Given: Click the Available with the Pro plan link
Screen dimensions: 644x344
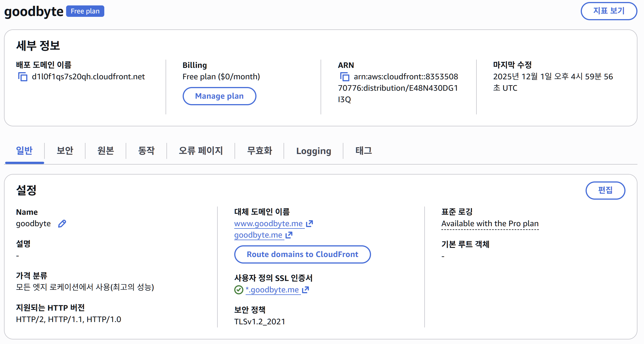Looking at the screenshot, I should click(490, 223).
